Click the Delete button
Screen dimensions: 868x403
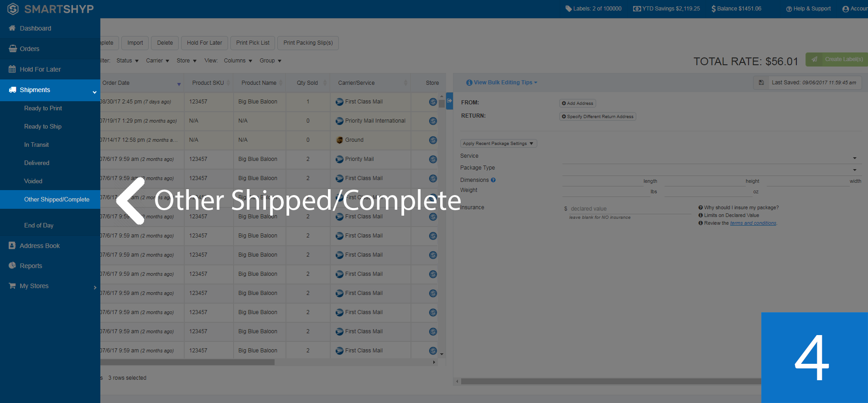(x=165, y=43)
